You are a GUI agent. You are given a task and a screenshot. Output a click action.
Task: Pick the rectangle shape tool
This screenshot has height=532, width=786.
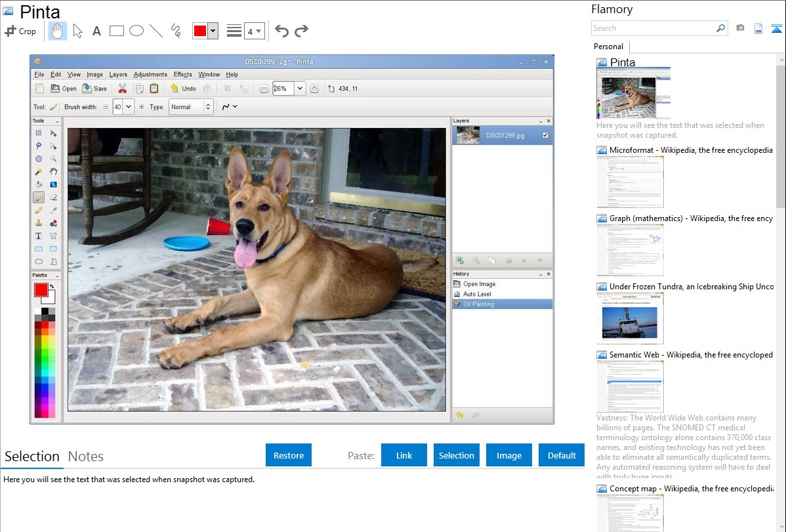tap(117, 31)
